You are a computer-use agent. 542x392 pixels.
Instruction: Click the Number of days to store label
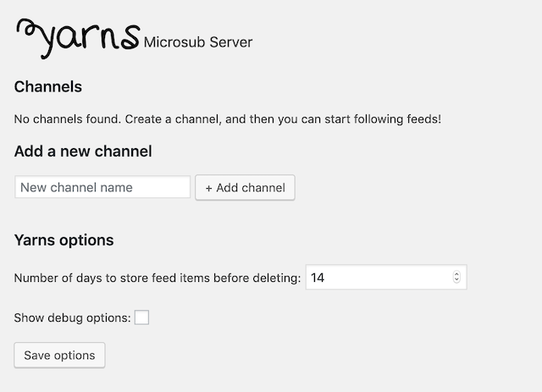pos(158,278)
